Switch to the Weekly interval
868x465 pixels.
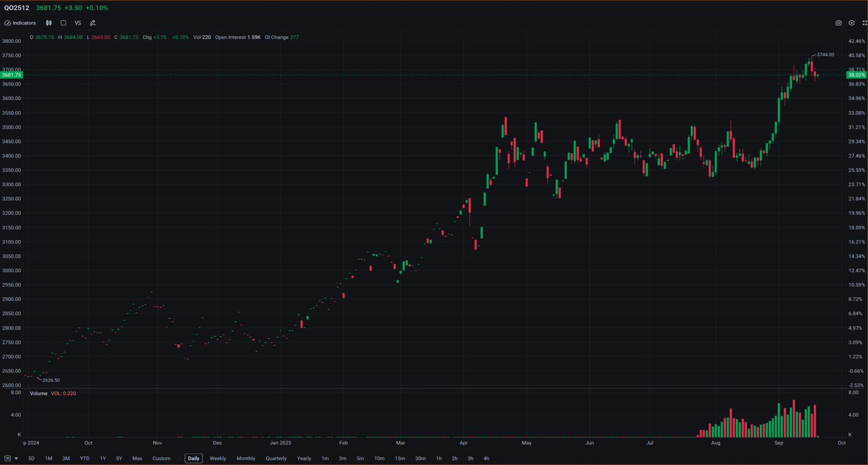coord(218,459)
